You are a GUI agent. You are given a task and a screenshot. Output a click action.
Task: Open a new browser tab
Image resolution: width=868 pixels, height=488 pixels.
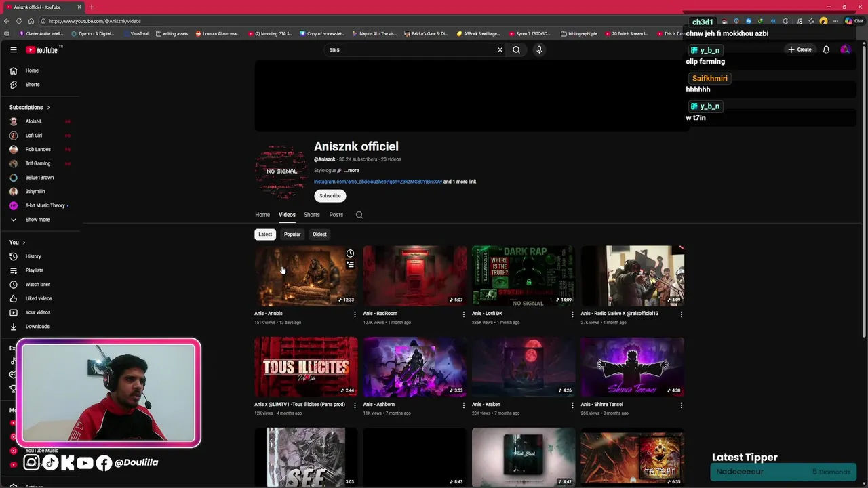click(92, 7)
